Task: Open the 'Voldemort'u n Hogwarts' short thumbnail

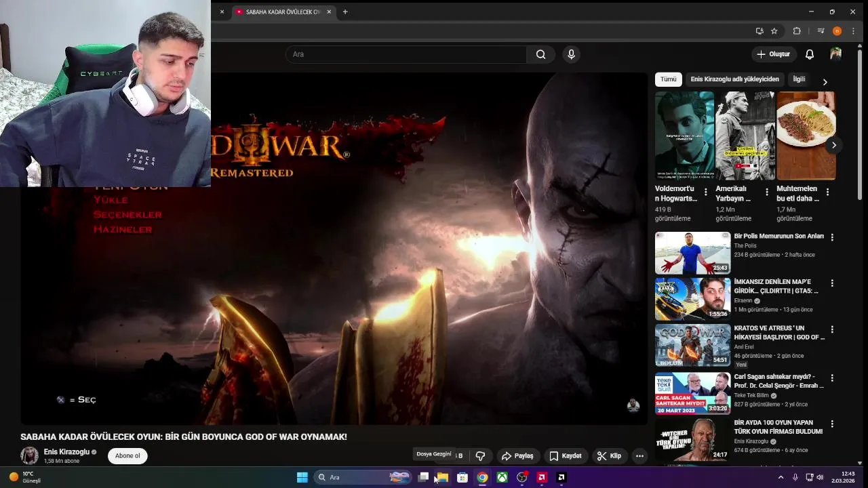Action: (684, 136)
